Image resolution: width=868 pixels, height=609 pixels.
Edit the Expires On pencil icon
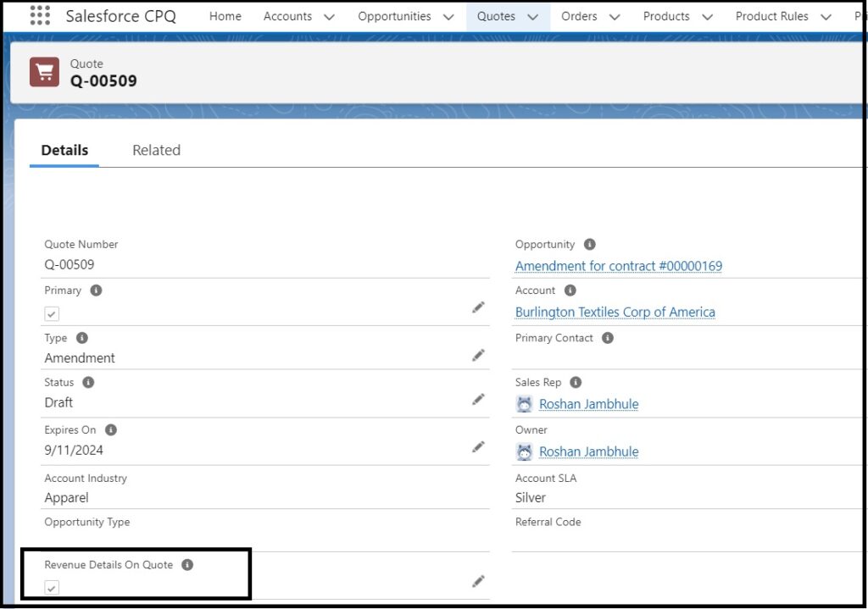tap(478, 447)
